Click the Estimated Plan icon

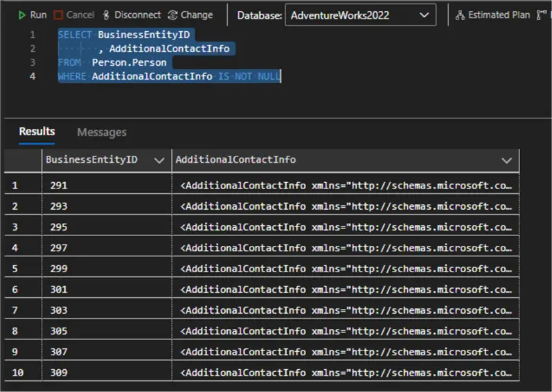click(460, 15)
